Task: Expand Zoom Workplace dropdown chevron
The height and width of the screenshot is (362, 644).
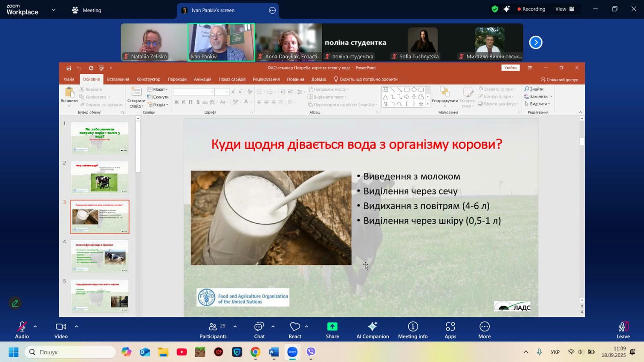Action: click(x=54, y=10)
